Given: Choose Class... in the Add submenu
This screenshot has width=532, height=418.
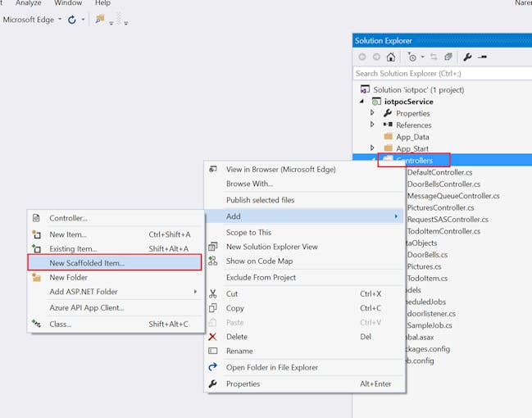Looking at the screenshot, I should click(116, 324).
